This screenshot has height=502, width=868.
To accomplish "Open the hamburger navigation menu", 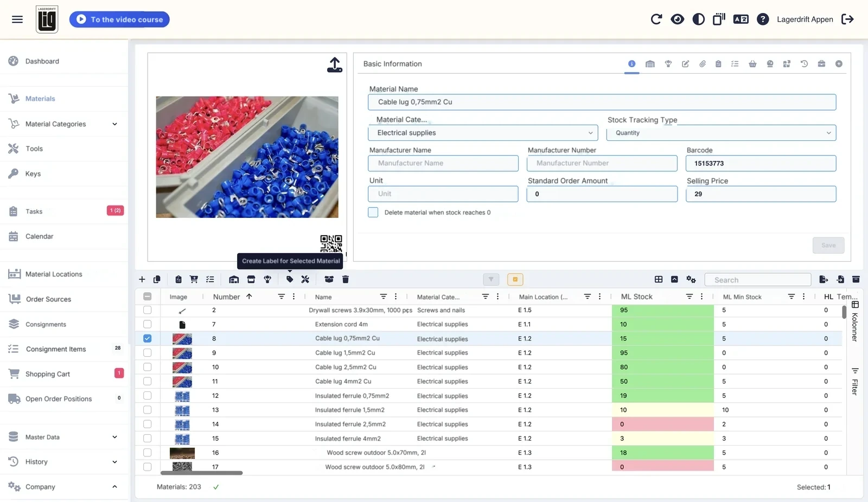I will coord(17,20).
